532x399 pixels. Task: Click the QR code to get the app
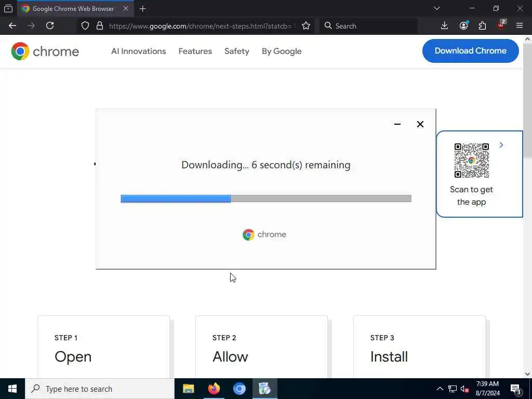click(x=472, y=161)
